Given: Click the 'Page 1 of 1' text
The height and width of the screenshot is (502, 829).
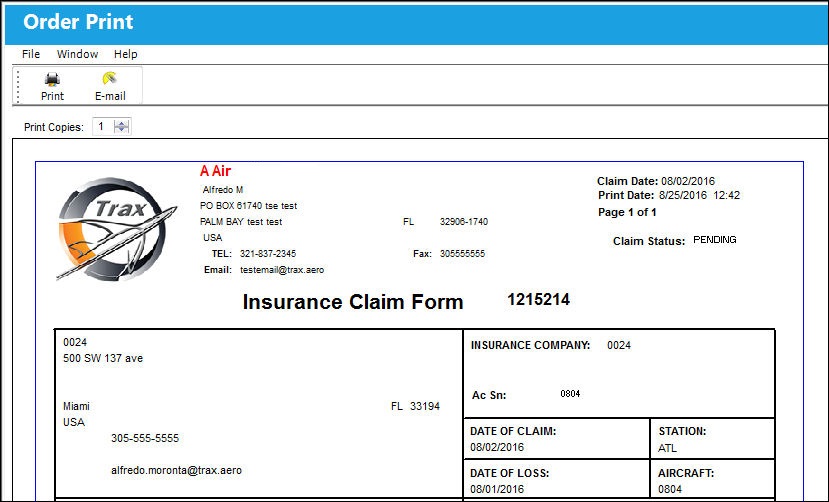Looking at the screenshot, I should tap(627, 212).
